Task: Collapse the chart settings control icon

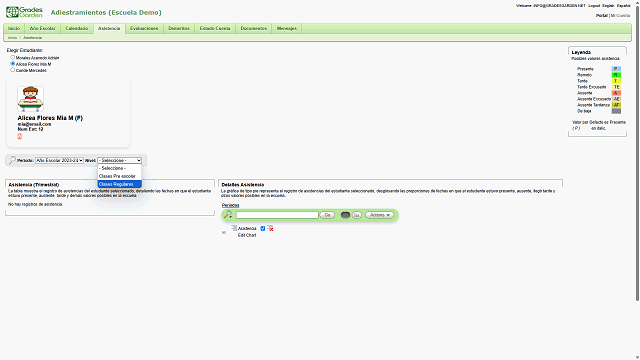Action: (224, 232)
